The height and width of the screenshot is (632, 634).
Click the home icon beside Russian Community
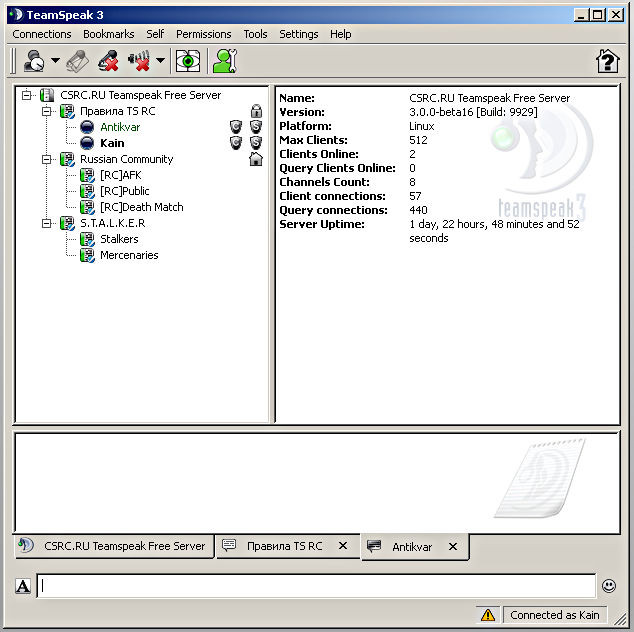coord(256,159)
